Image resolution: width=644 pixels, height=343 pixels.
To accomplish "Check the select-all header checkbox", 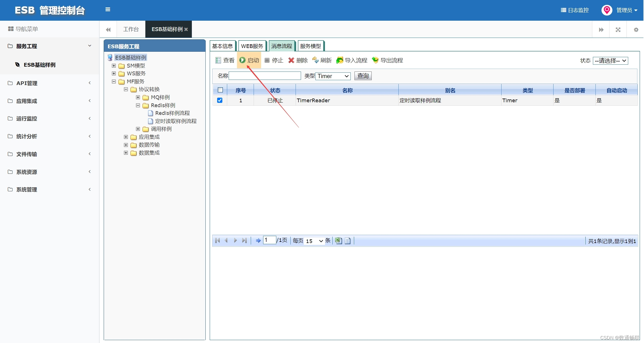I will tap(220, 90).
